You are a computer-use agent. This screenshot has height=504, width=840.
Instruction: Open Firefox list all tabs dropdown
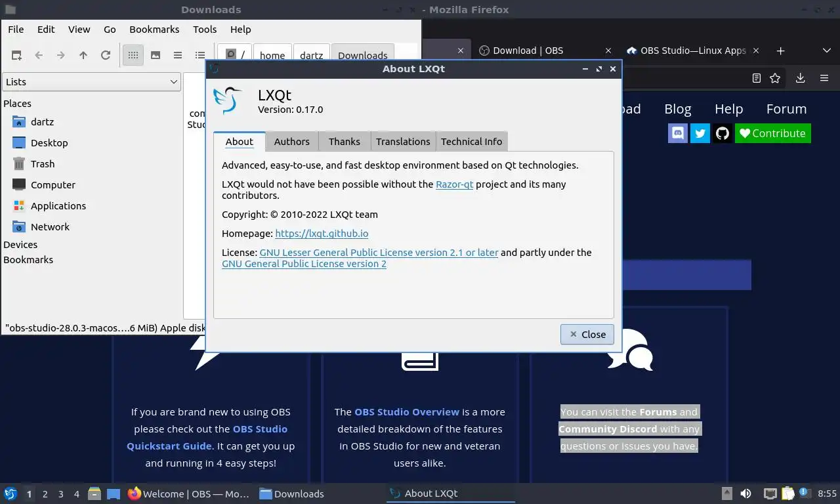[827, 51]
